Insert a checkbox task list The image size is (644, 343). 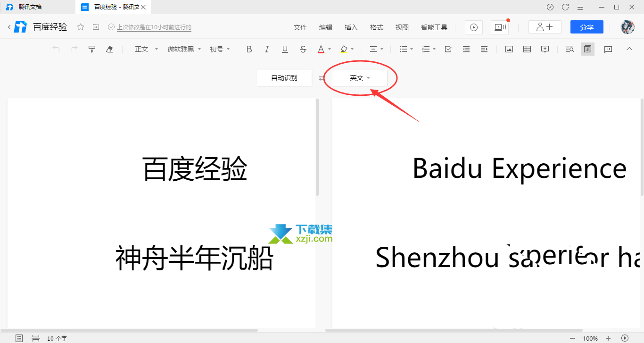pos(448,49)
